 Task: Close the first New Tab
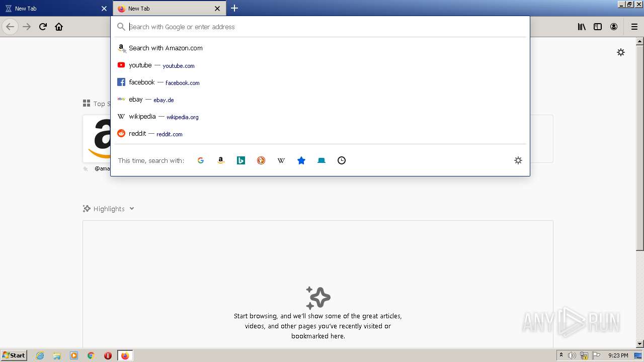[104, 9]
